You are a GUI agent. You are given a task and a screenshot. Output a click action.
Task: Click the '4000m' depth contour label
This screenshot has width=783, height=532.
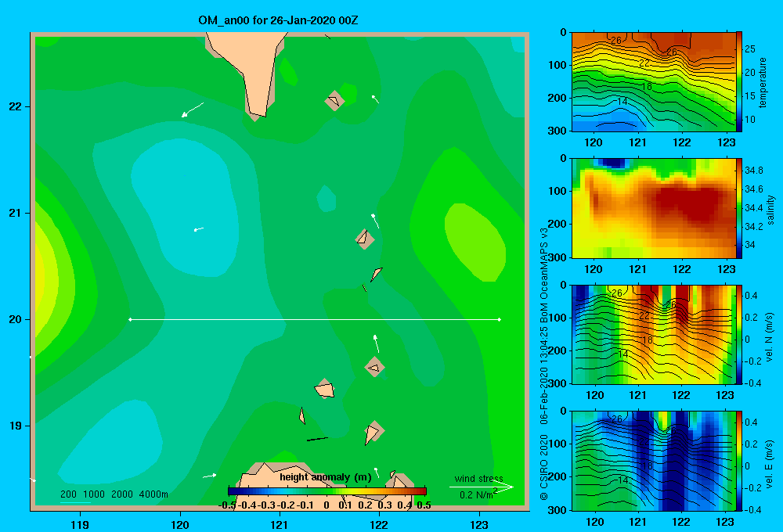(x=153, y=494)
